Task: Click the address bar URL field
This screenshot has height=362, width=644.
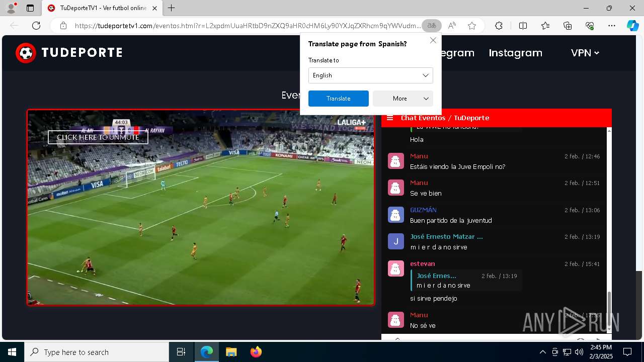Action: pos(248,26)
